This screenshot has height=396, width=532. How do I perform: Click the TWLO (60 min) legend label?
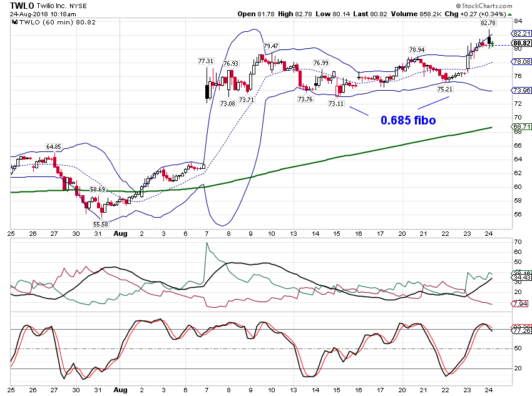click(x=57, y=23)
